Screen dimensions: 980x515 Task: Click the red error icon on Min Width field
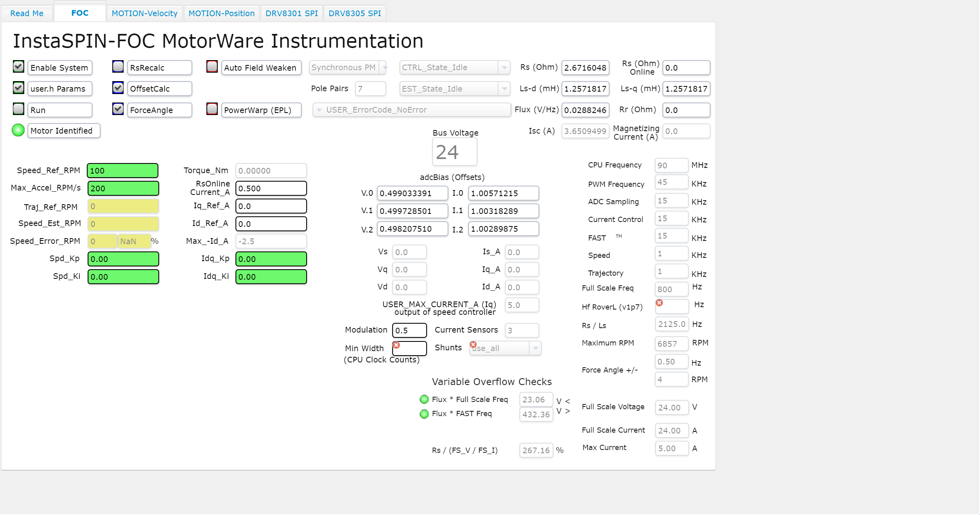(x=396, y=345)
